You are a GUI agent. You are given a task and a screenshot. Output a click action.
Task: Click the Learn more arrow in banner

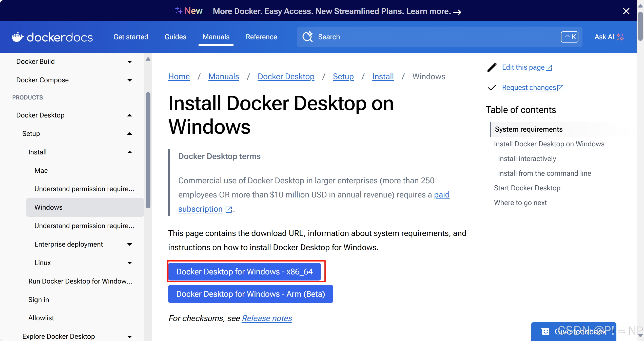pos(457,12)
